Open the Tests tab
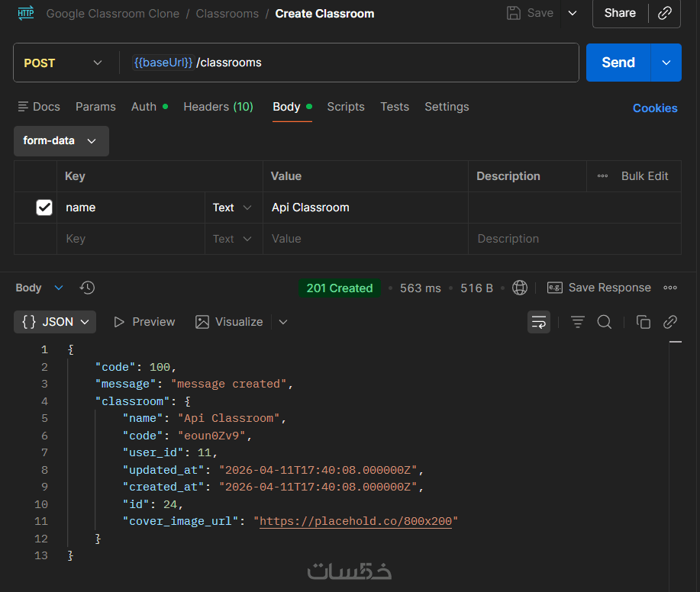The image size is (700, 592). pos(395,107)
